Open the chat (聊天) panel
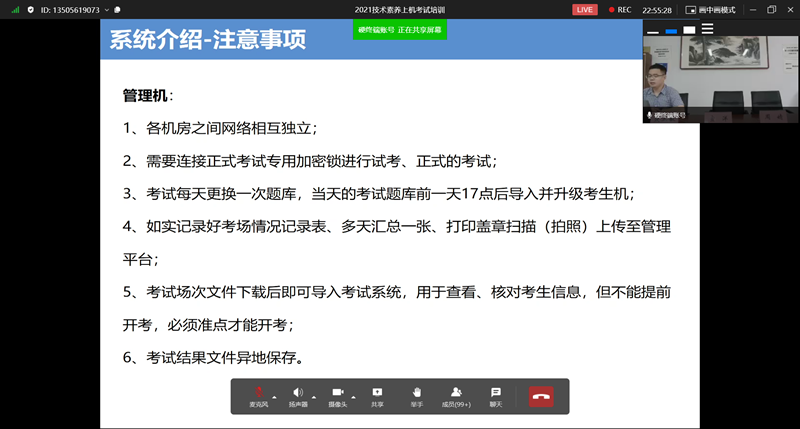The image size is (800, 429). (495, 394)
